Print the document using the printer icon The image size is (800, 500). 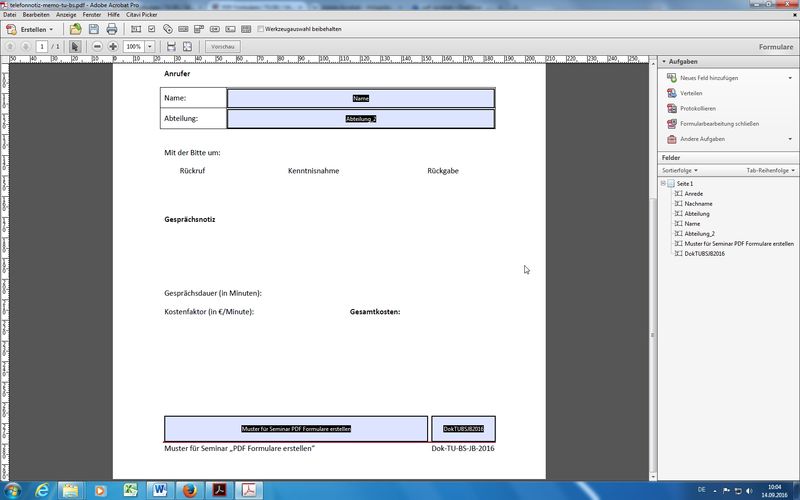point(112,29)
